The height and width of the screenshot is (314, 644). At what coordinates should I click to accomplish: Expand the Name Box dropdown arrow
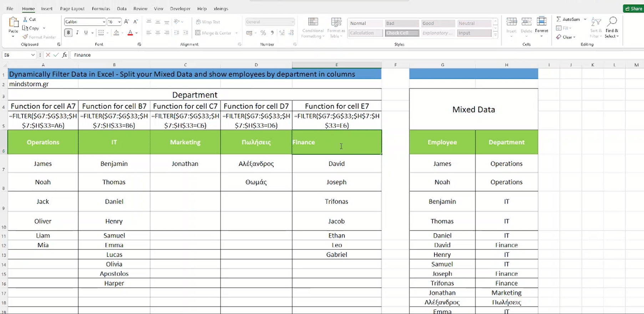33,55
